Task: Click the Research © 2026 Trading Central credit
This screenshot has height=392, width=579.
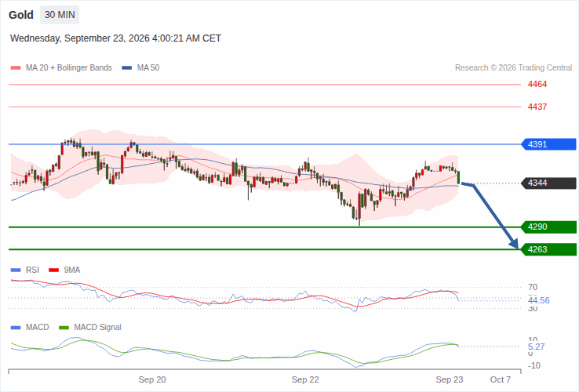Action: 513,68
